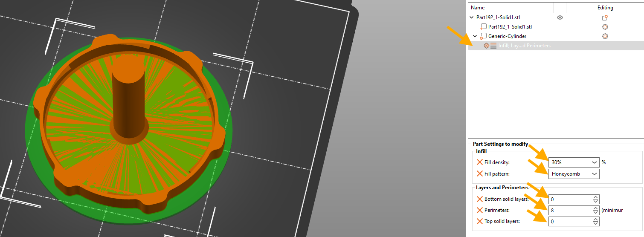Select the top-level Part192_1-Solid1.stl object row

[556, 17]
